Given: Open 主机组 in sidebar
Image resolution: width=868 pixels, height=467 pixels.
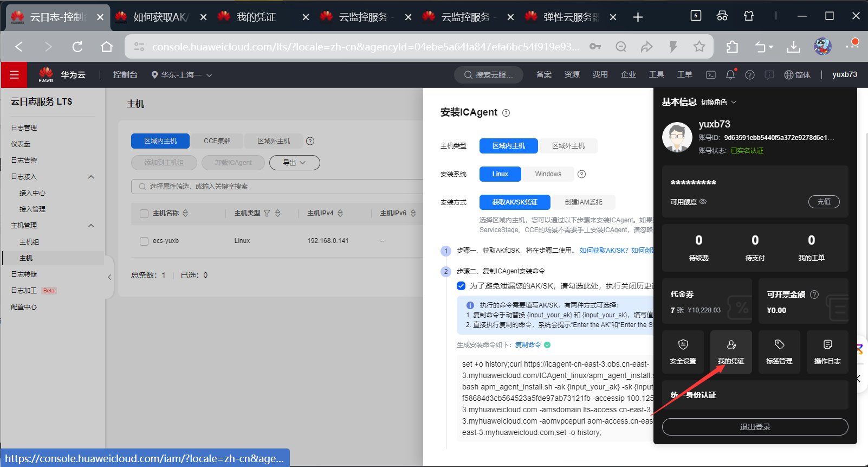Looking at the screenshot, I should pos(29,242).
